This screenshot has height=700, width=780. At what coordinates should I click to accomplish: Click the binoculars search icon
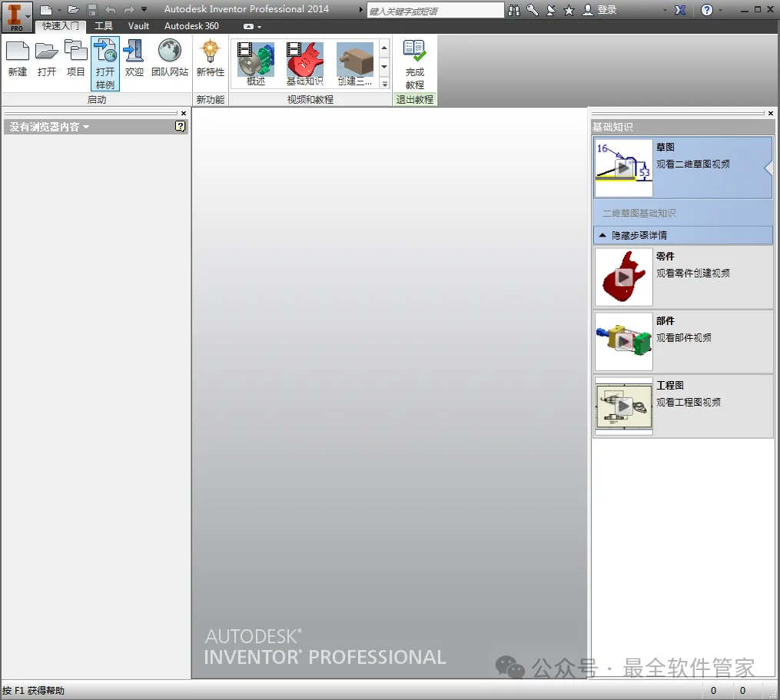(x=514, y=10)
